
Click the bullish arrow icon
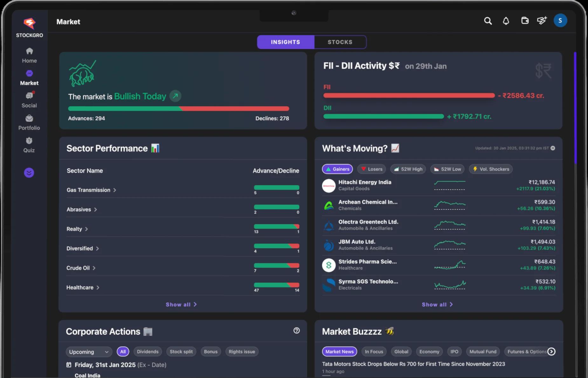coord(175,96)
